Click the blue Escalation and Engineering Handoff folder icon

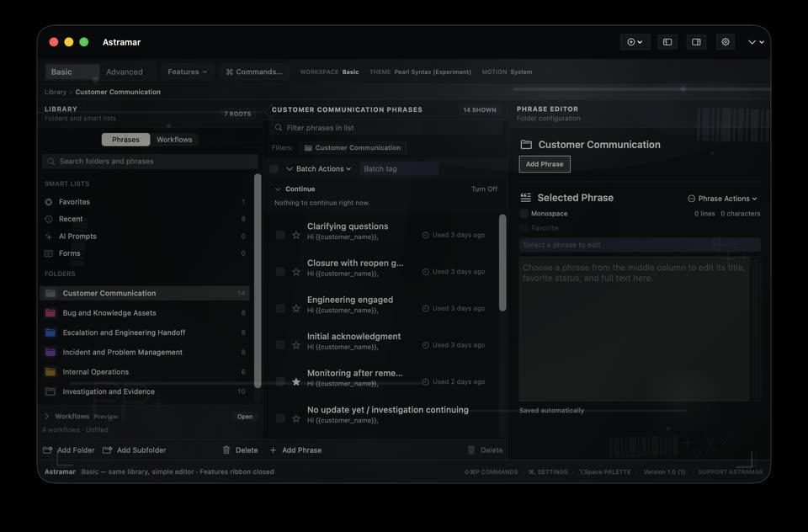coord(50,332)
